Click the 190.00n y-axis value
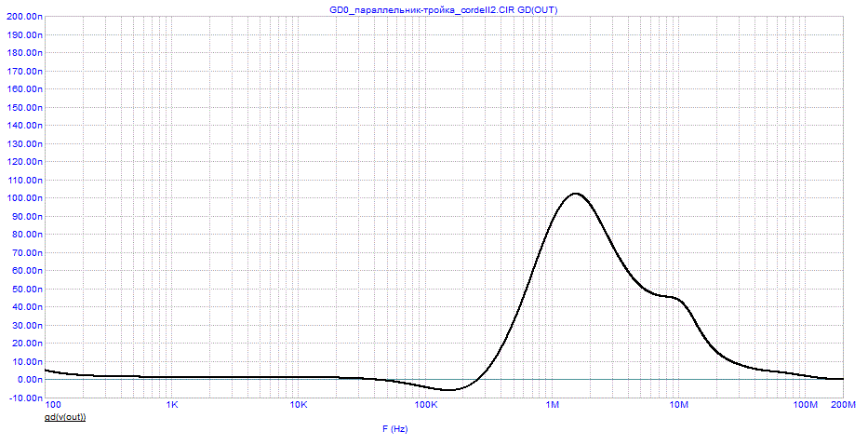The width and height of the screenshot is (868, 445). click(x=24, y=34)
